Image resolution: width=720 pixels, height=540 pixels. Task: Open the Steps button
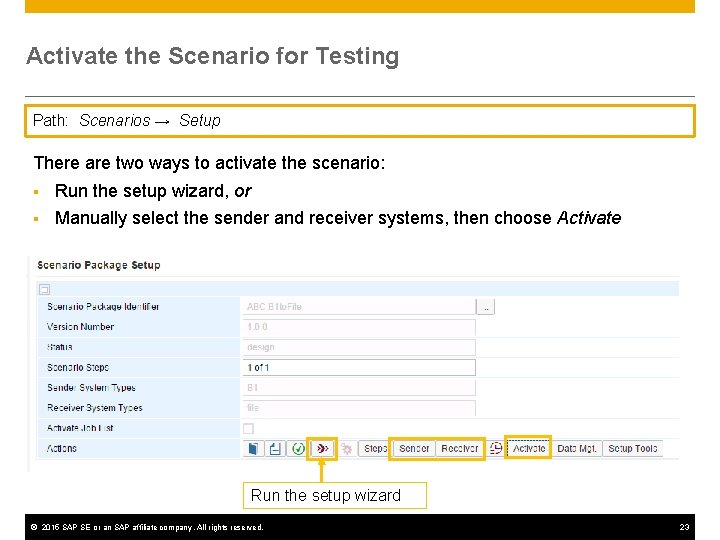point(374,448)
